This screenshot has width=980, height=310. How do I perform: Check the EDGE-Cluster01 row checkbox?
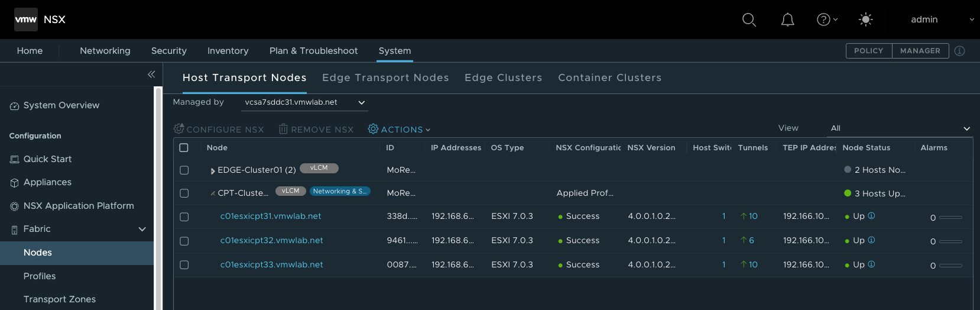[184, 170]
